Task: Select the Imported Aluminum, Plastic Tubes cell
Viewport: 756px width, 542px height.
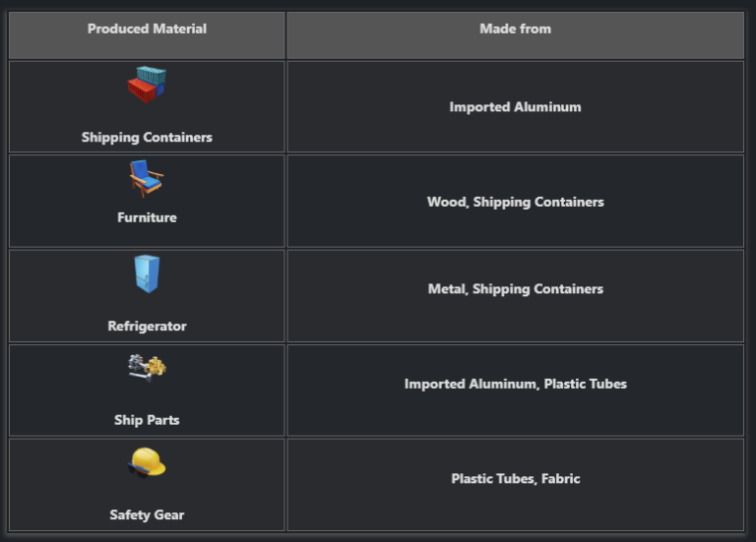Action: pos(515,384)
